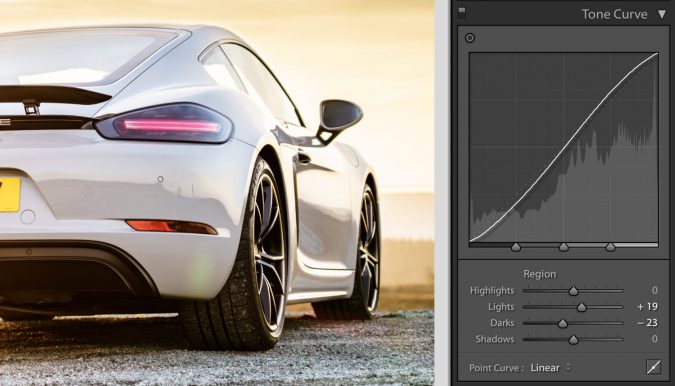675x386 pixels.
Task: Click the Highlights slider handle
Action: point(573,291)
